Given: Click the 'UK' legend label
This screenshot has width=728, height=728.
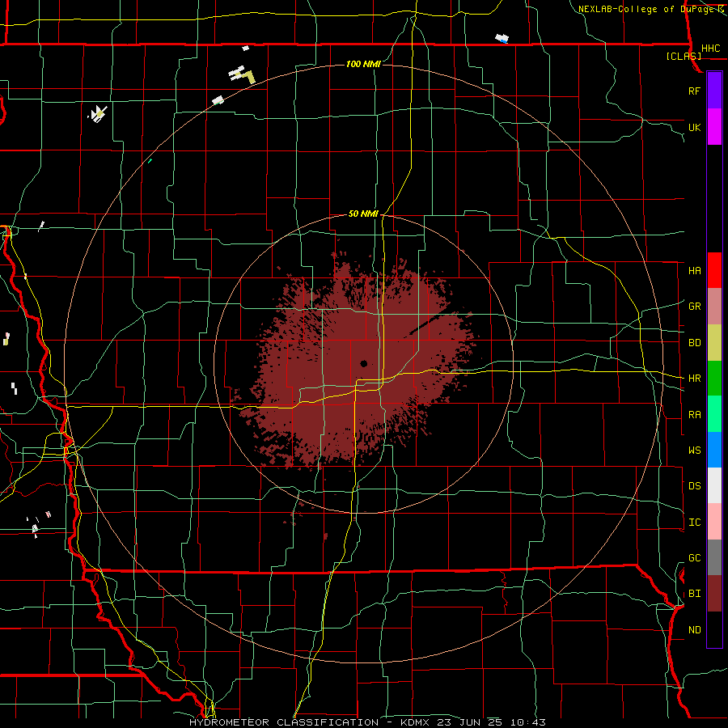Looking at the screenshot, I should tap(694, 127).
